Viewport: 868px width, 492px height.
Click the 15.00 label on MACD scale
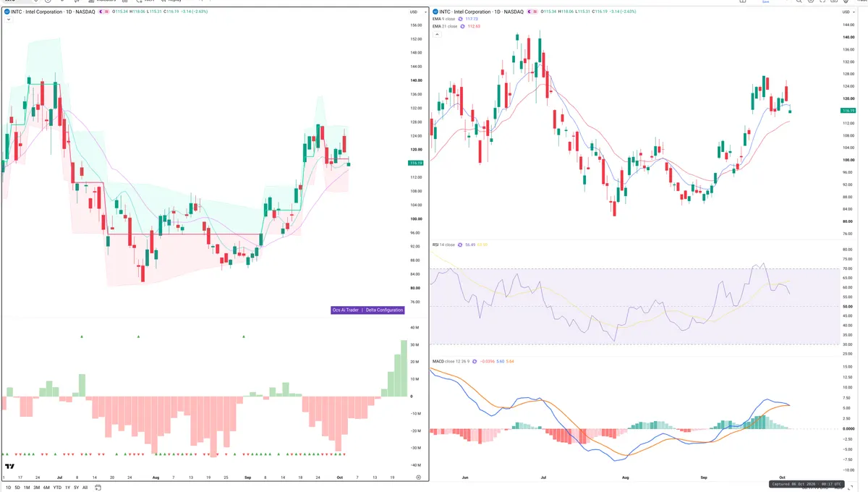[x=848, y=366]
